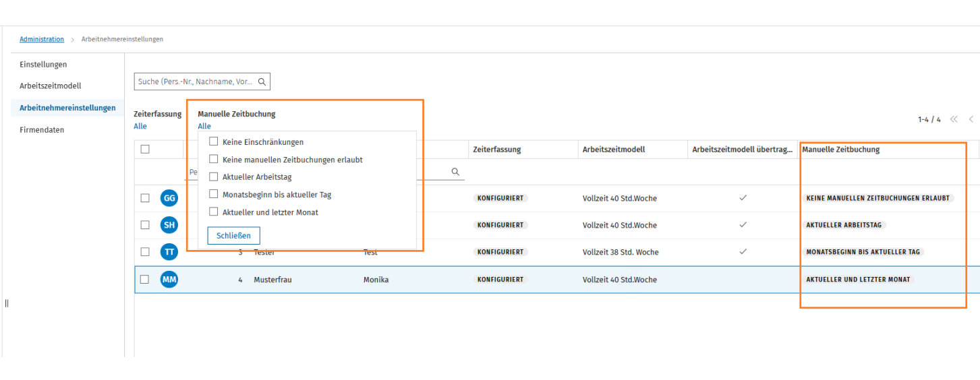The height and width of the screenshot is (380, 980).
Task: Click the SH employee avatar
Action: [169, 225]
